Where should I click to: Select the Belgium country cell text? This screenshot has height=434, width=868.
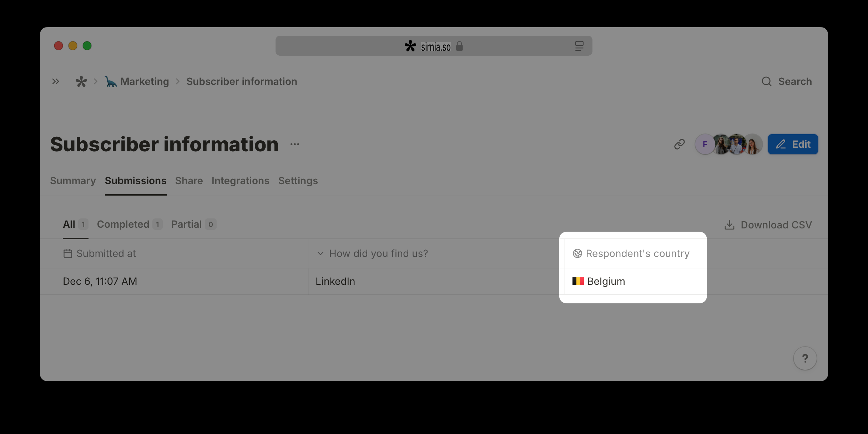click(x=606, y=281)
